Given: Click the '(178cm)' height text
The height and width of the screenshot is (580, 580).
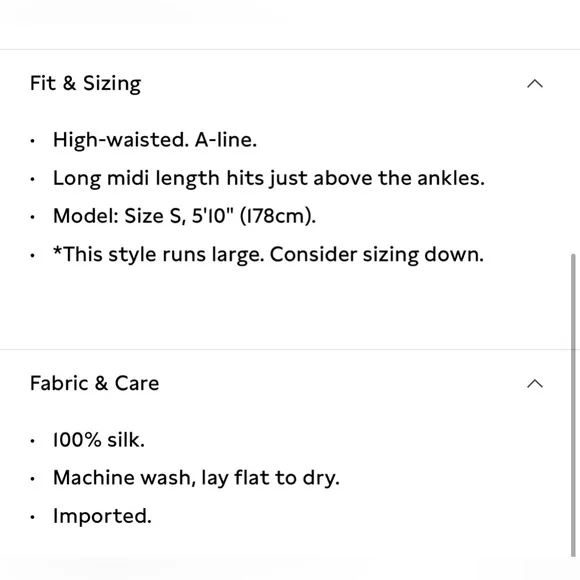Looking at the screenshot, I should 278,216.
